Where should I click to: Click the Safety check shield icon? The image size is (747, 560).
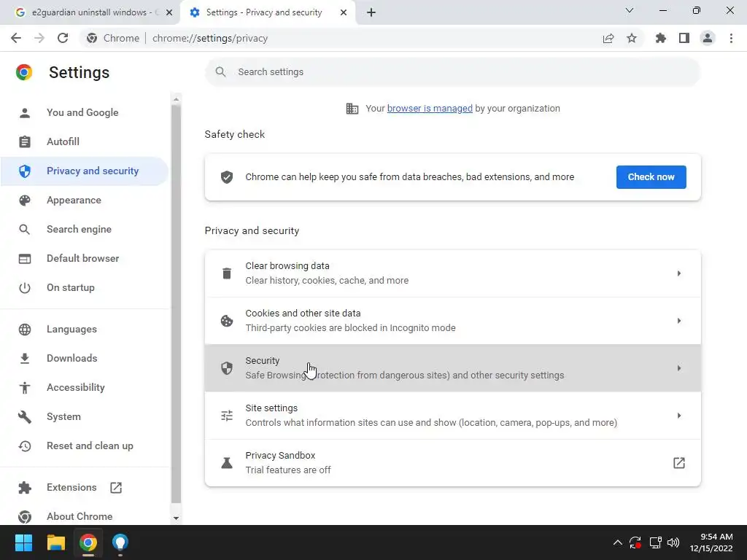point(227,177)
